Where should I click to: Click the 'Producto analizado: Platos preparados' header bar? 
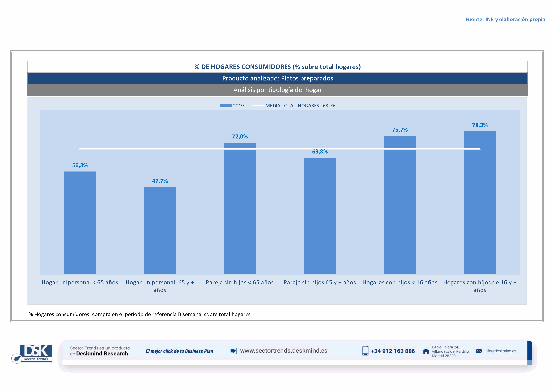(x=278, y=78)
